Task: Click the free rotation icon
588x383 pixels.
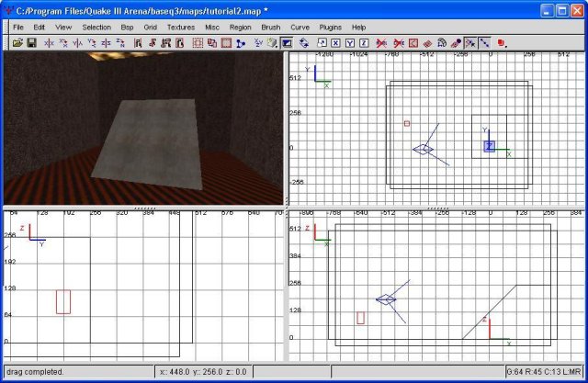Action: click(x=304, y=43)
